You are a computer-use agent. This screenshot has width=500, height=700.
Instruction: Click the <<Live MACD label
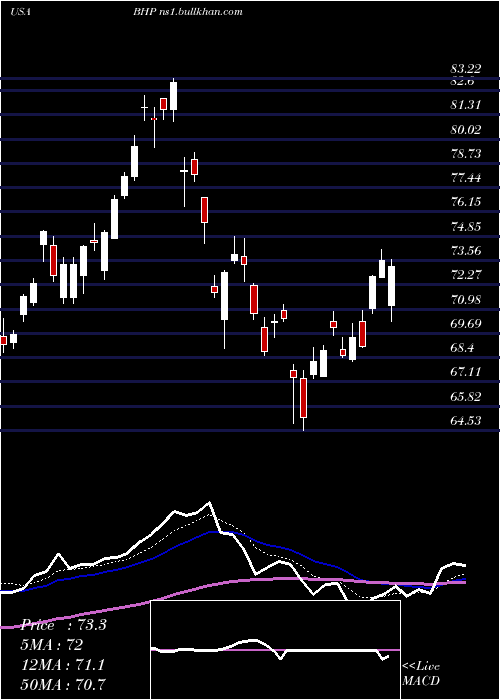tap(421, 673)
